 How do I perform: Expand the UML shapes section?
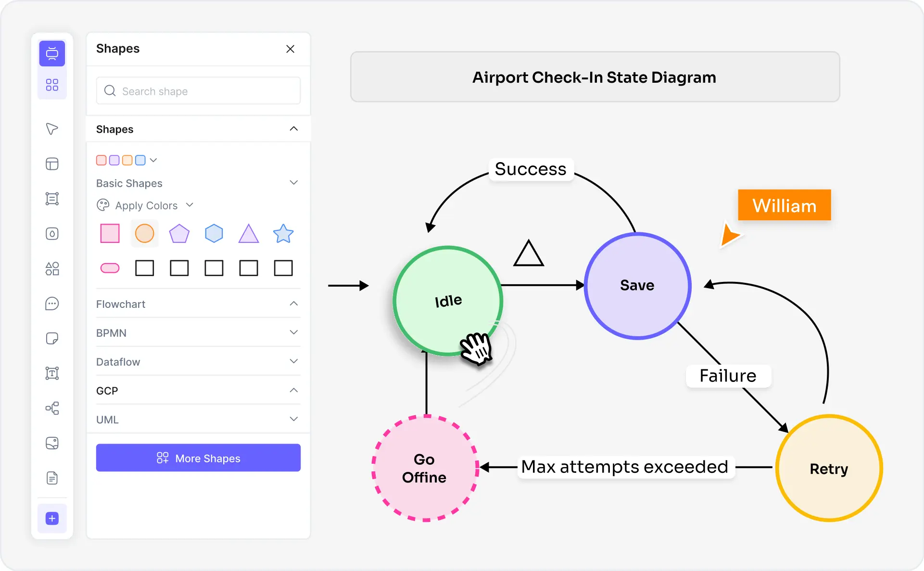pos(294,419)
